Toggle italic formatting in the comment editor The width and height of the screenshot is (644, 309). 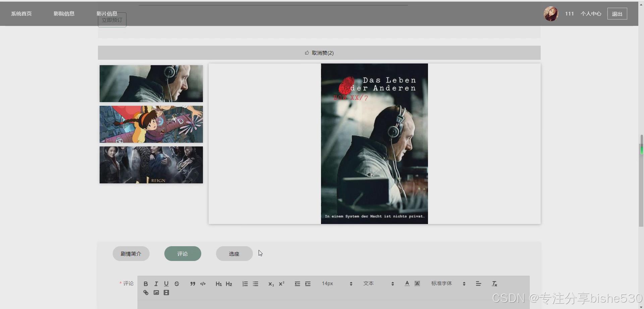point(156,284)
